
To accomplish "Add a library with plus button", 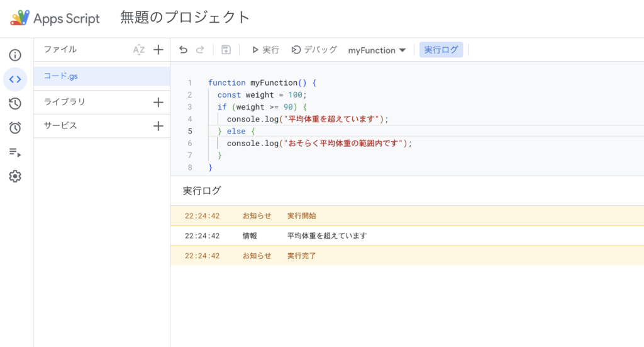I will 158,102.
